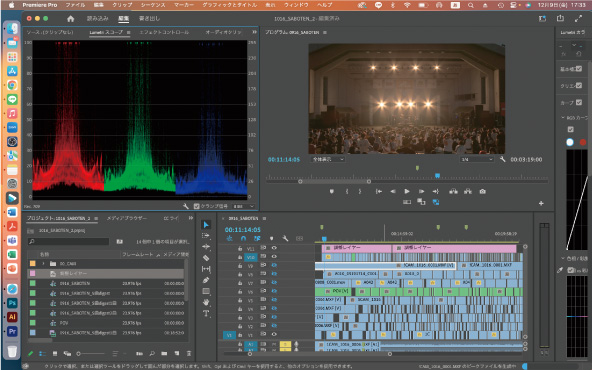Click the Home icon in workspace bar

(71, 18)
